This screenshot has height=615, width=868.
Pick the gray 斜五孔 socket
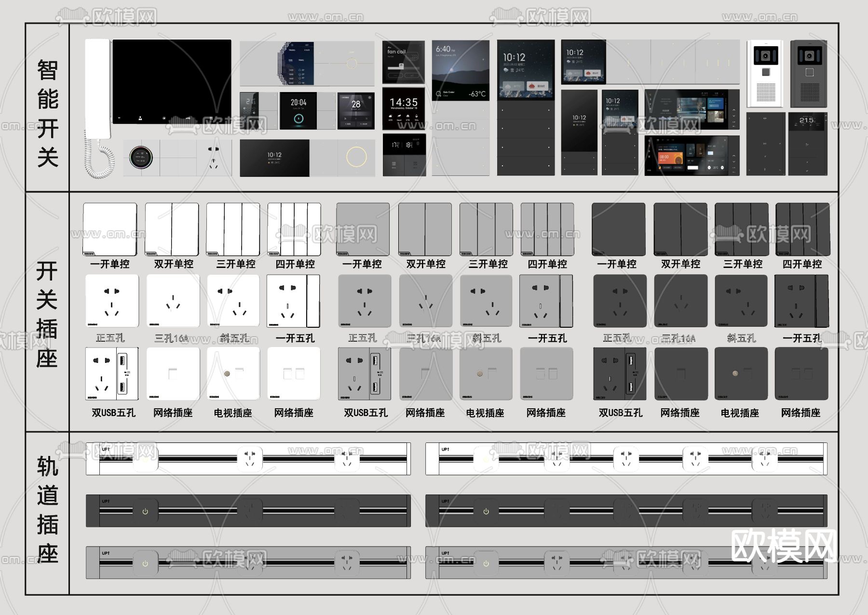(486, 301)
